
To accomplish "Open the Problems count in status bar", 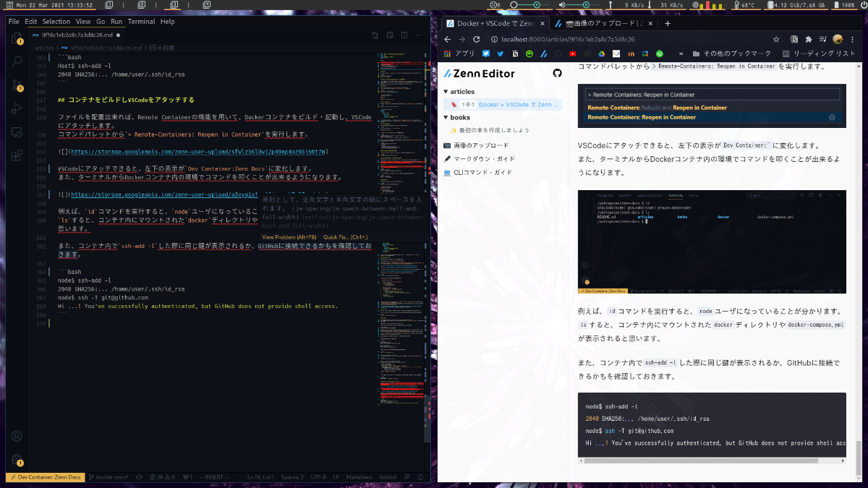I will [163, 477].
